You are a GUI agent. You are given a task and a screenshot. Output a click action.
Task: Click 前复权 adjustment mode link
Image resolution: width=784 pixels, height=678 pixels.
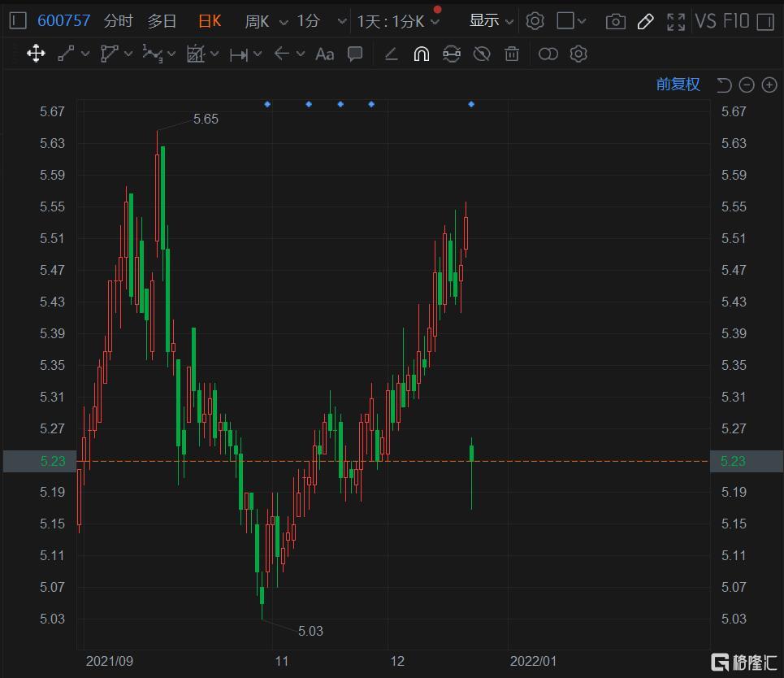678,84
